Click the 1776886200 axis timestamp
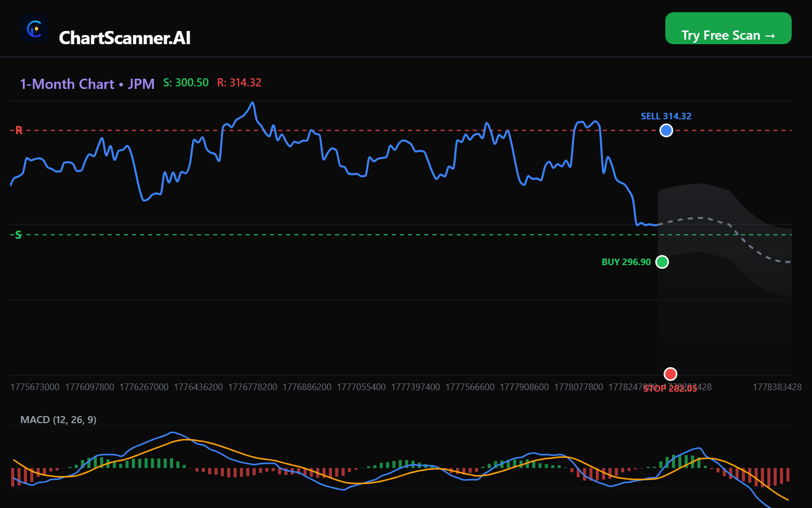The image size is (812, 508). click(x=307, y=387)
